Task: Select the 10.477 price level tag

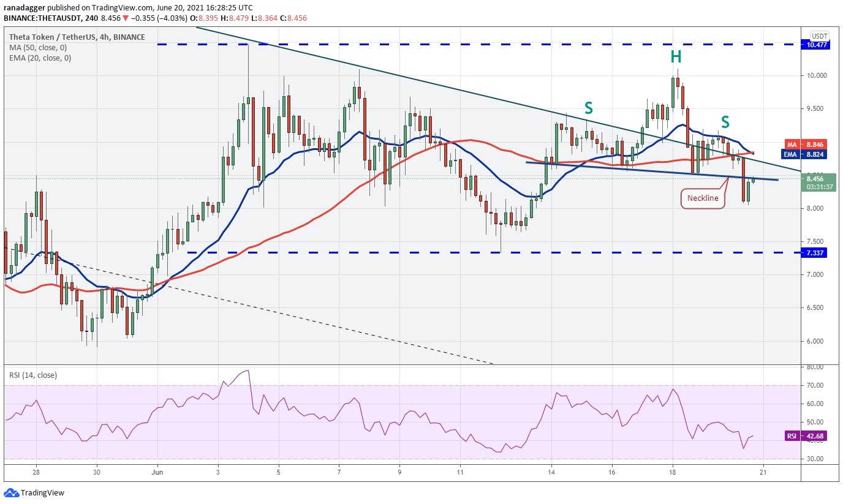Action: point(815,45)
